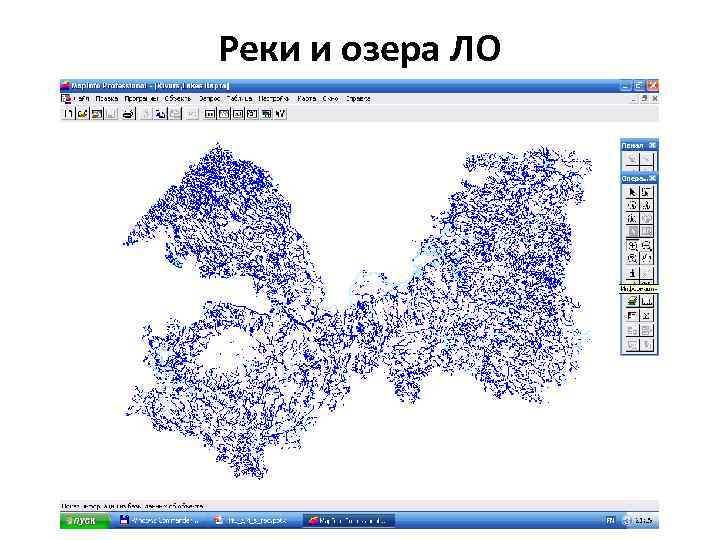Screen dimensions: 720x540
Task: Open the Запрос menu
Action: [x=209, y=99]
